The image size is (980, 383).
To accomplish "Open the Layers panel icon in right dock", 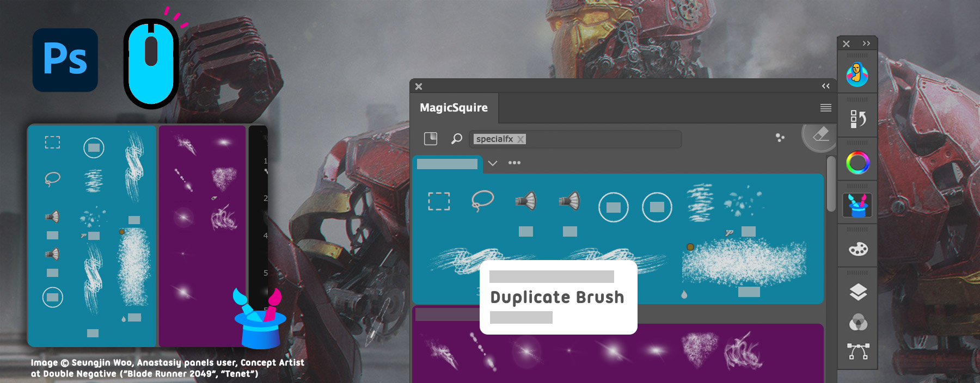I will click(858, 292).
